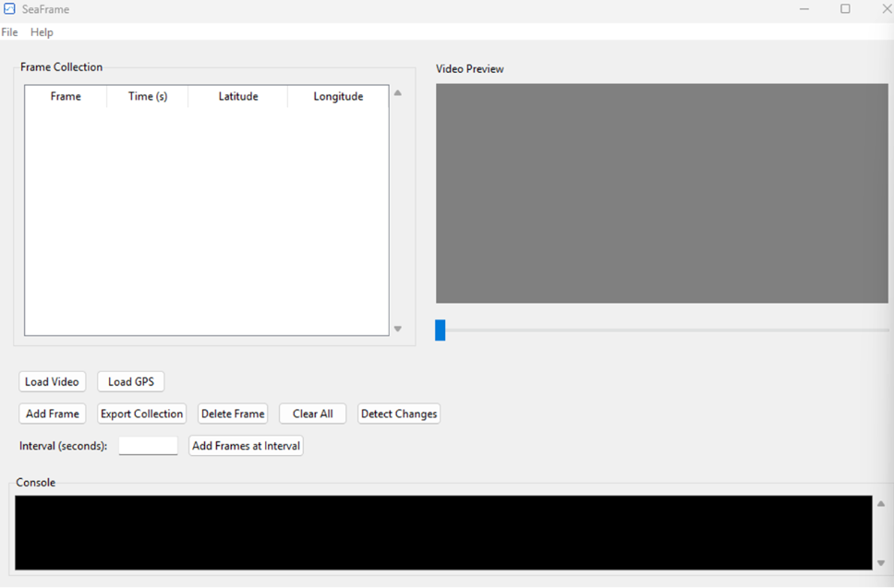894x588 pixels.
Task: Click the Load GPS button
Action: 131,382
